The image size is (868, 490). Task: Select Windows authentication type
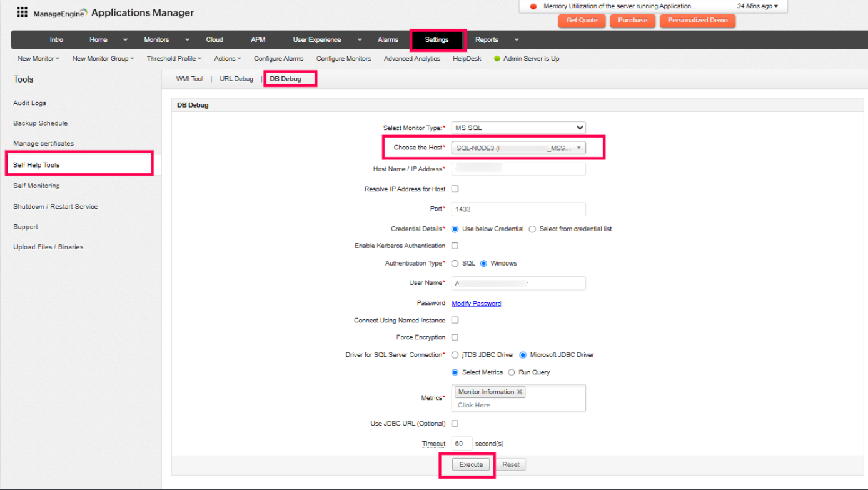click(483, 264)
